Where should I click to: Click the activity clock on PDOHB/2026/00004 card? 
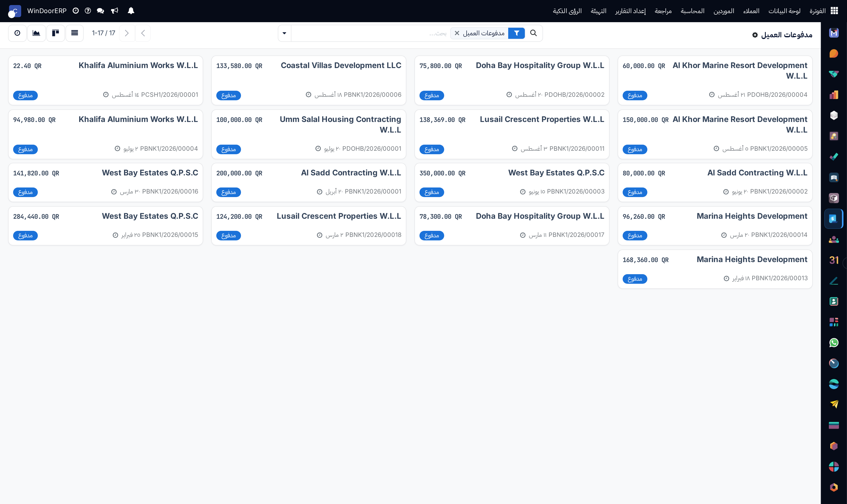click(712, 95)
